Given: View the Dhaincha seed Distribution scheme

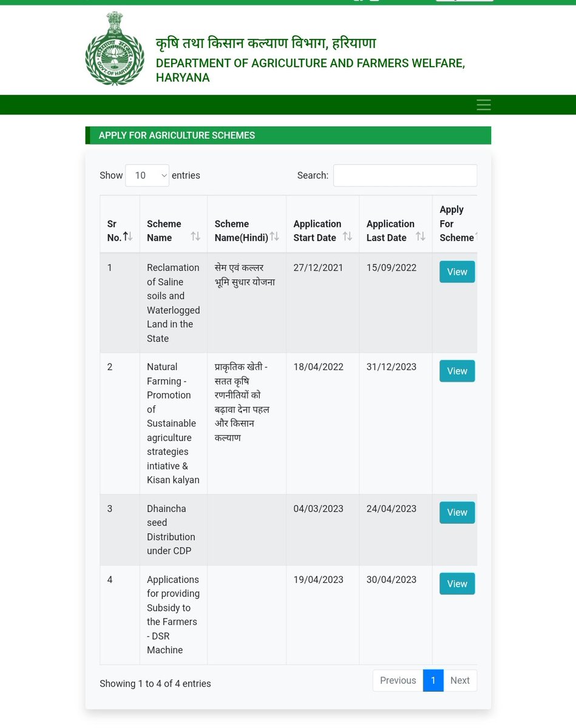Looking at the screenshot, I should pyautogui.click(x=457, y=513).
